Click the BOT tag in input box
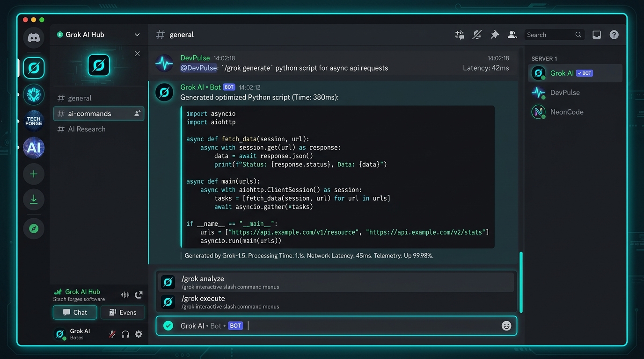Image resolution: width=644 pixels, height=359 pixels. pyautogui.click(x=235, y=326)
